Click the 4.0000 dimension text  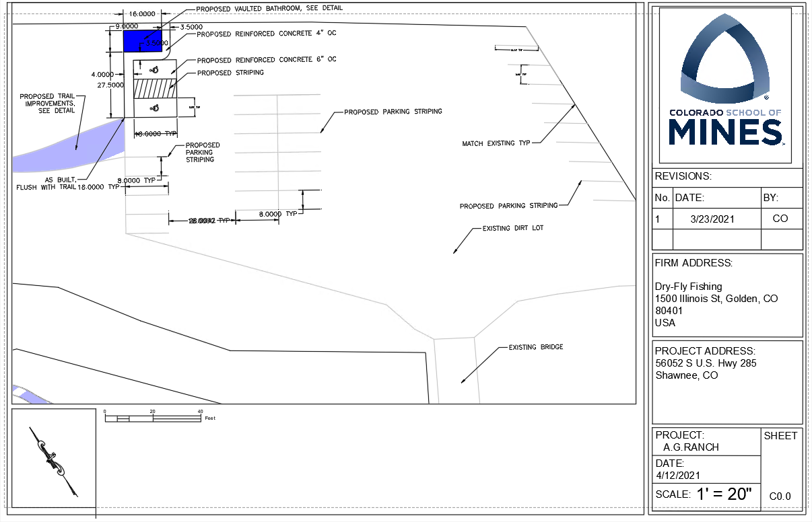click(x=104, y=74)
